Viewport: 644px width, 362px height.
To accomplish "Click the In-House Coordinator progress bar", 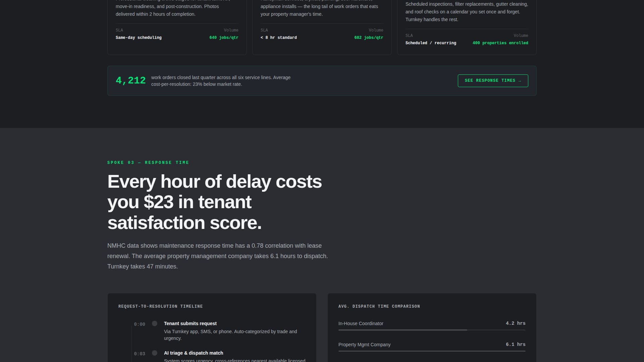I will (x=432, y=330).
